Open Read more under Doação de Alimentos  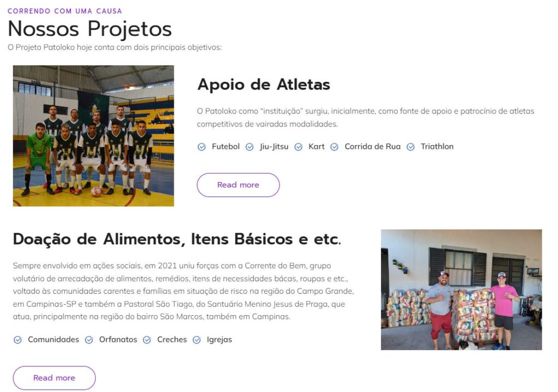54,378
